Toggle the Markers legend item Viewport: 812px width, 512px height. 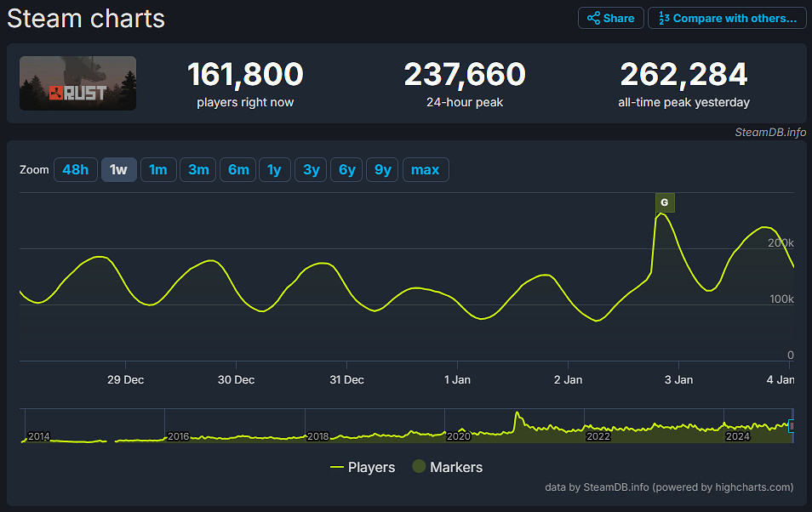[447, 467]
